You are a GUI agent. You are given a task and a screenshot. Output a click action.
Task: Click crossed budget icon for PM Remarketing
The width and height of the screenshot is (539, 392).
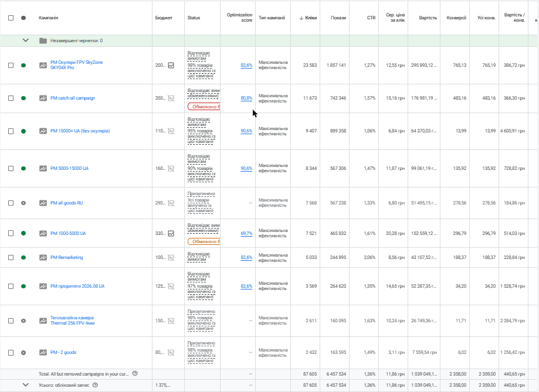point(171,257)
